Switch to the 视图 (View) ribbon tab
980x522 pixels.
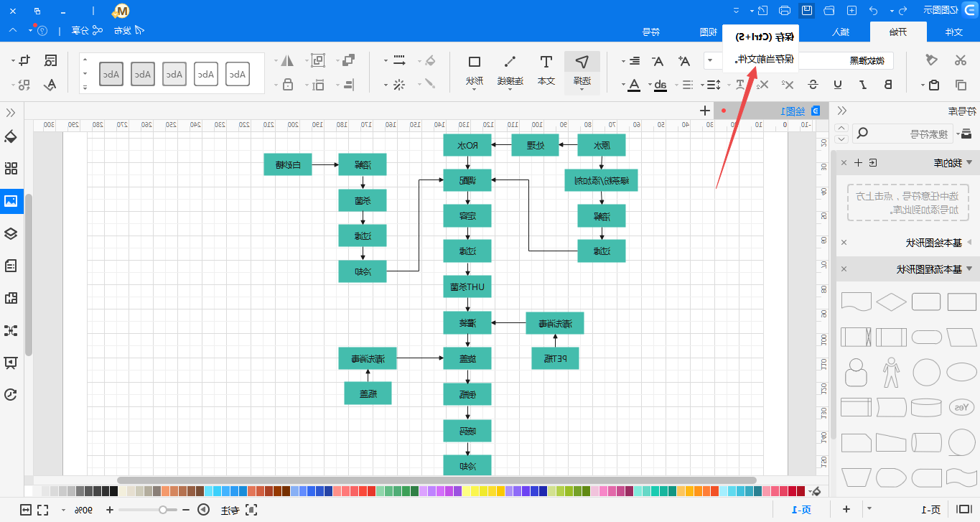(x=709, y=32)
